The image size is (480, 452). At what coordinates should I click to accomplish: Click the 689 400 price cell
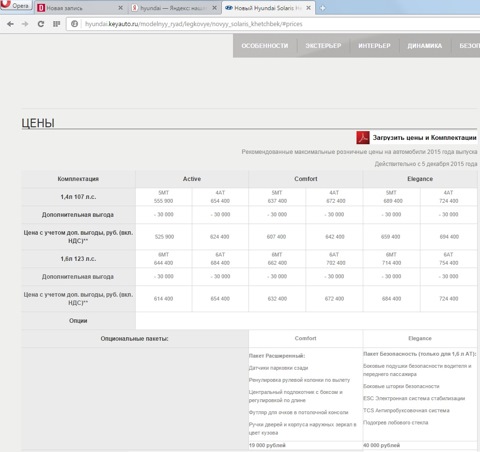tap(393, 201)
